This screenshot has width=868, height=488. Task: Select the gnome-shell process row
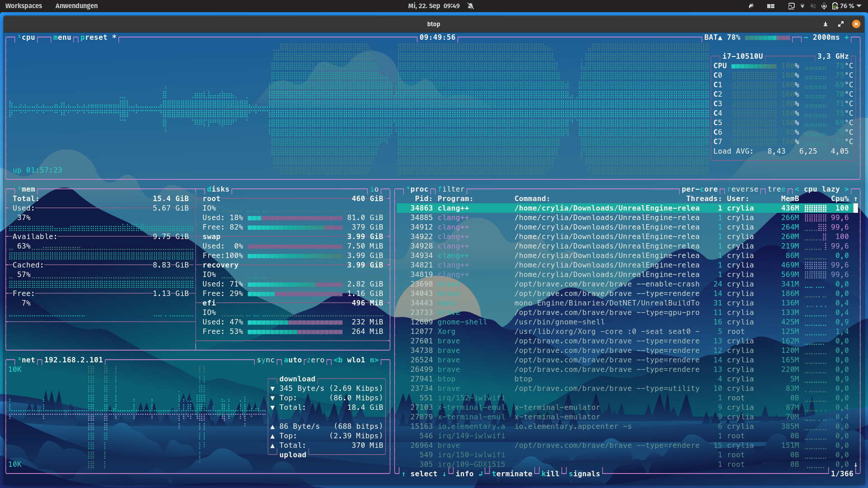tap(625, 322)
